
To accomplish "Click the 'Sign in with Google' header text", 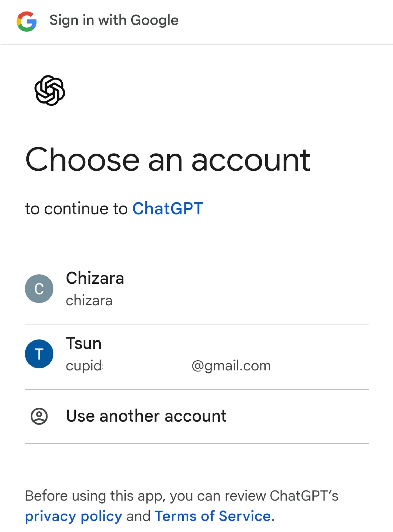I will 114,21.
